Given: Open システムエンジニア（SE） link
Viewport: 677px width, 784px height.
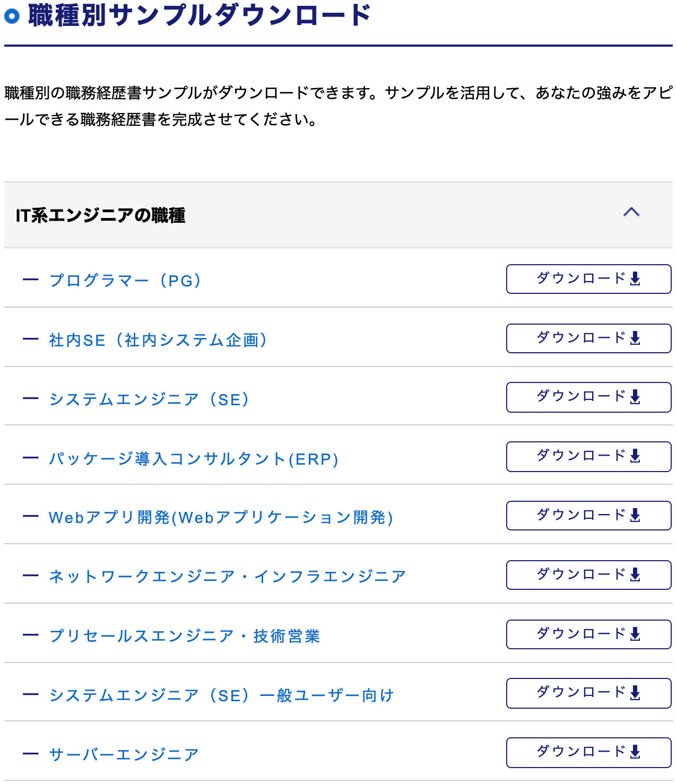Looking at the screenshot, I should click(149, 399).
